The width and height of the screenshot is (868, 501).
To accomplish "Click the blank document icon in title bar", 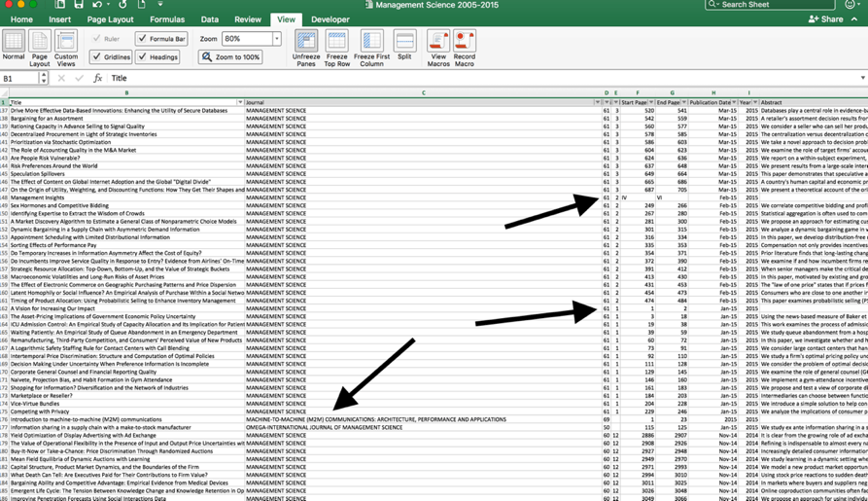I will point(142,5).
